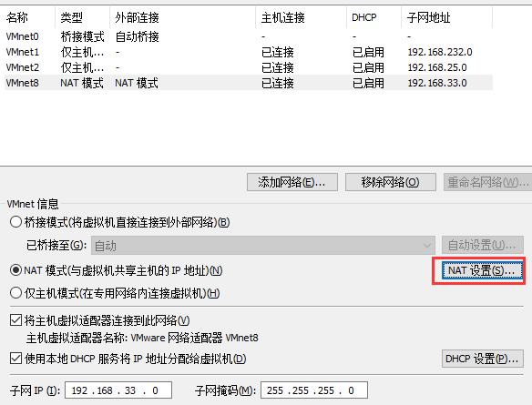Click 桥接模式 type cell
Screen dimensions: 532x405
coord(82,36)
